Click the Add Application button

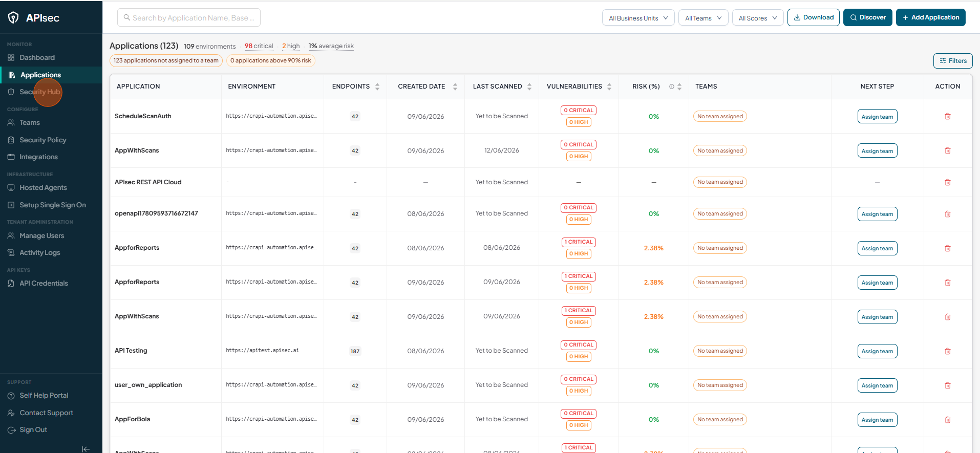tap(930, 17)
